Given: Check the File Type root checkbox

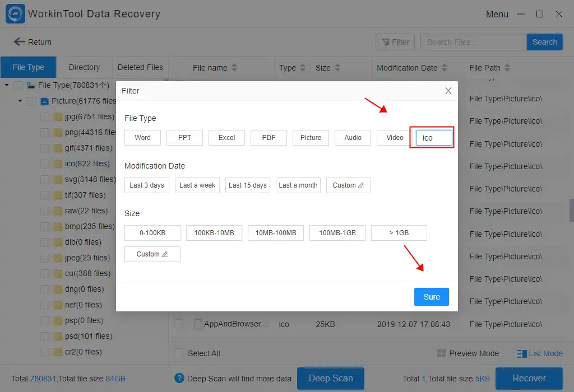Looking at the screenshot, I should pos(17,86).
